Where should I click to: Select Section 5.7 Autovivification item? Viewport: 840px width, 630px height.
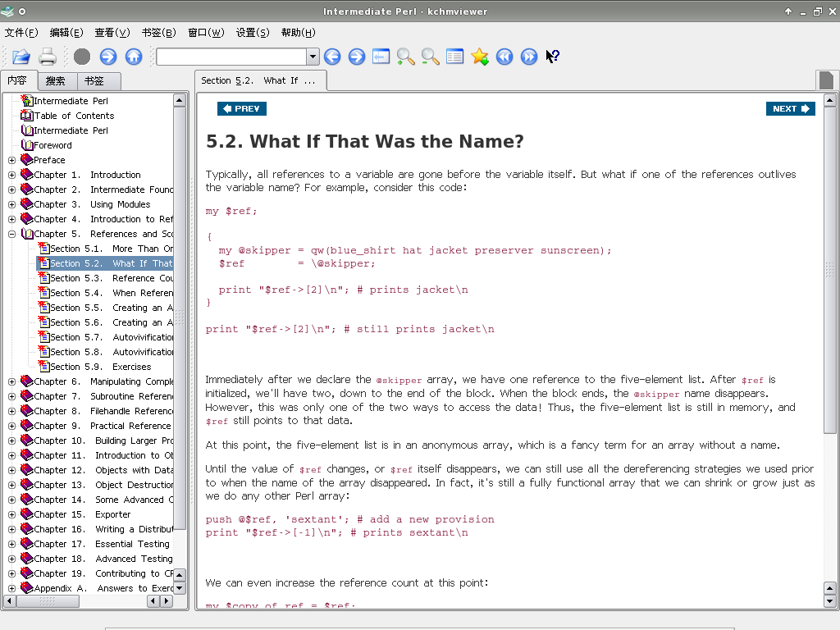(x=112, y=337)
